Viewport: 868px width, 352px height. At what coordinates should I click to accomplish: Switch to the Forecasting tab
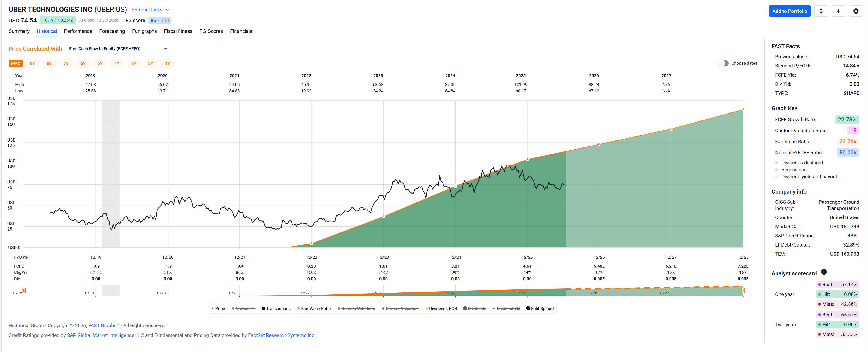click(x=112, y=31)
